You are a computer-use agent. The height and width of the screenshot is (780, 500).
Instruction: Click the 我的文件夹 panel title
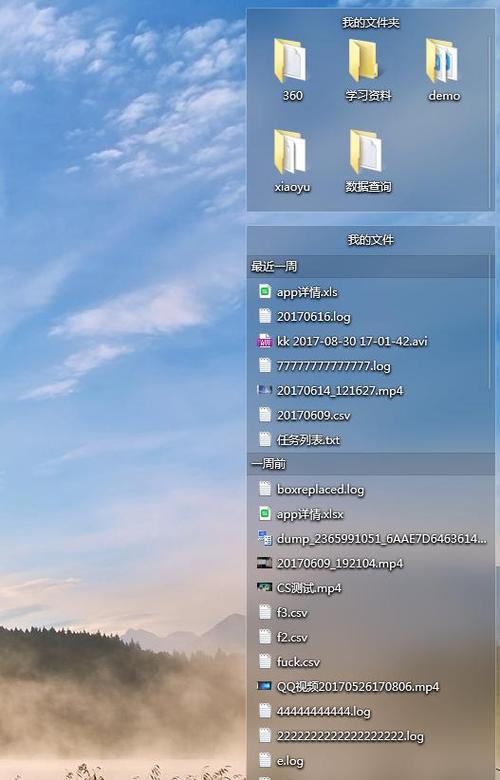tap(371, 23)
